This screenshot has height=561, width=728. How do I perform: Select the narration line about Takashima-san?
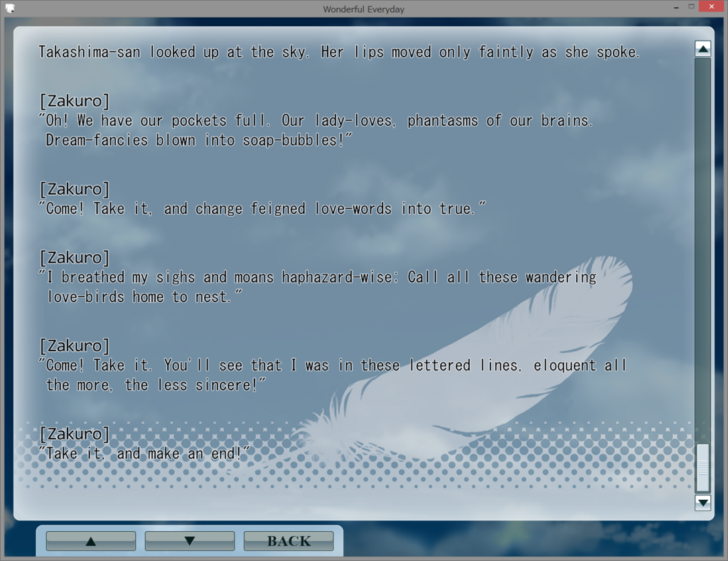pyautogui.click(x=339, y=52)
